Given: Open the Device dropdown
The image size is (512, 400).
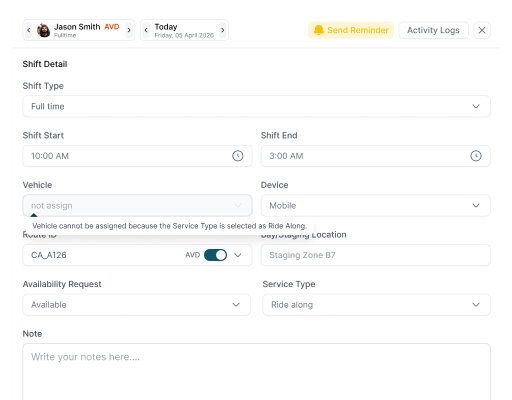Looking at the screenshot, I should click(376, 206).
